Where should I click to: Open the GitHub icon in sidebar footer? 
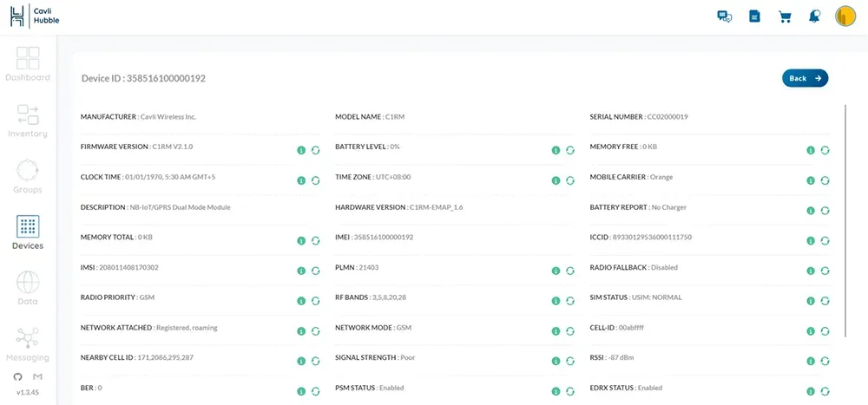point(18,377)
